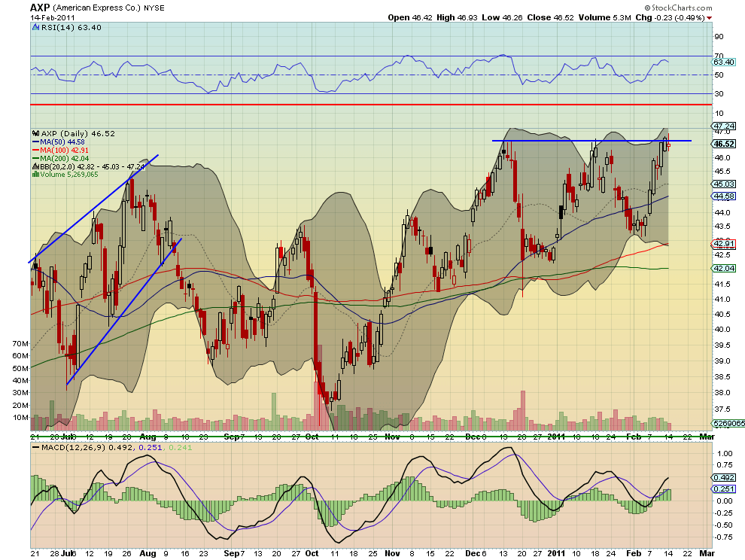745x560 pixels.
Task: Click the 37.5 label on price axis
Action: 722,409
